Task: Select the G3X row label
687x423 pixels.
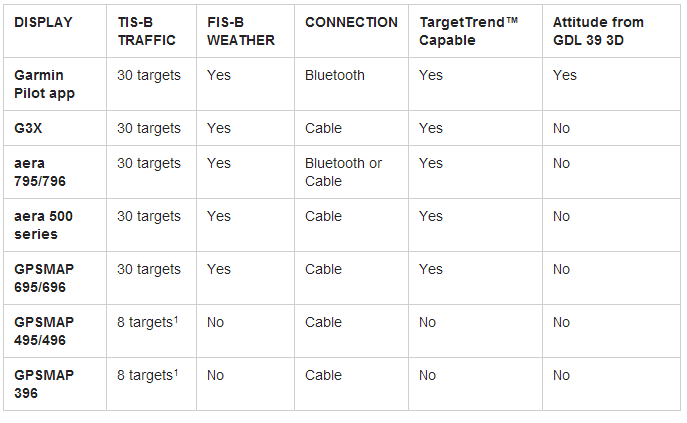Action: coord(31,128)
